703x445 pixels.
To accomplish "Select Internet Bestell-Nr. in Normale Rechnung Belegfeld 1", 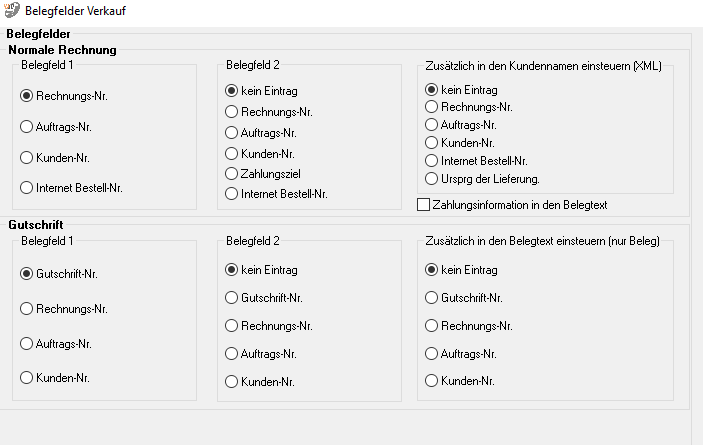I will pyautogui.click(x=27, y=187).
